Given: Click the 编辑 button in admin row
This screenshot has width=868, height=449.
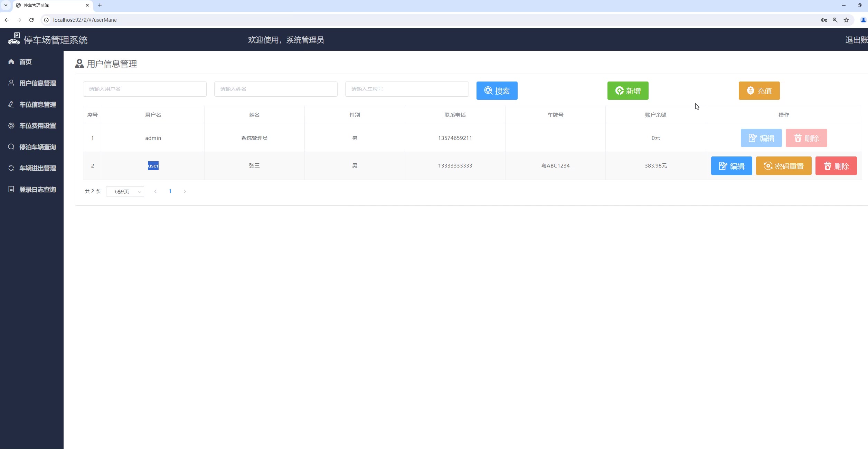Looking at the screenshot, I should click(761, 138).
